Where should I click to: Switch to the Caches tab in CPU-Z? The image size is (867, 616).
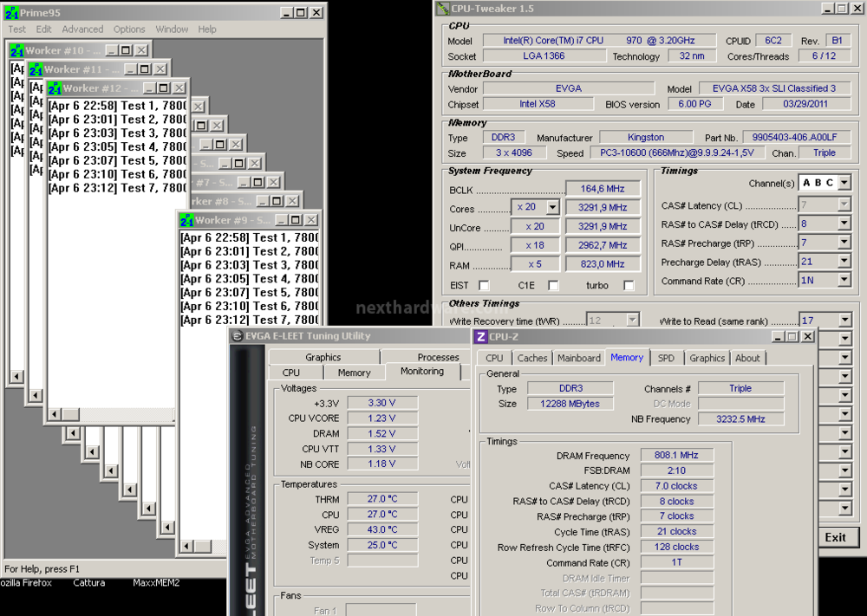532,358
